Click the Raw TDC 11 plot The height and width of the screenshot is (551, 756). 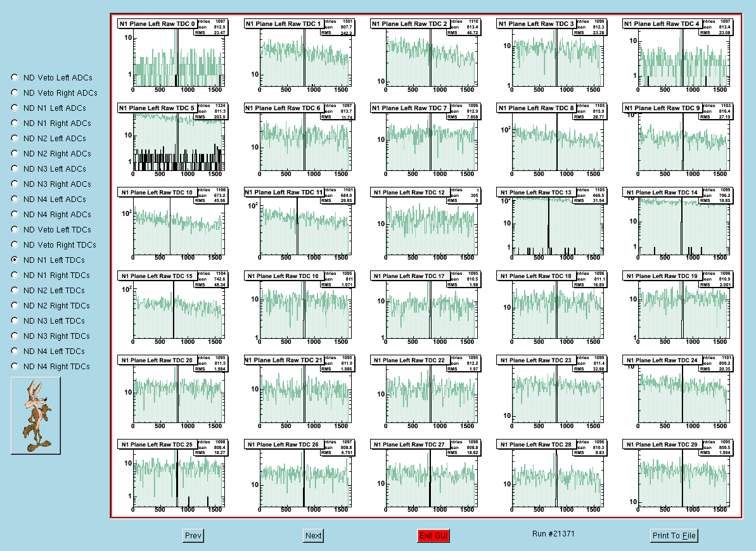pos(298,224)
